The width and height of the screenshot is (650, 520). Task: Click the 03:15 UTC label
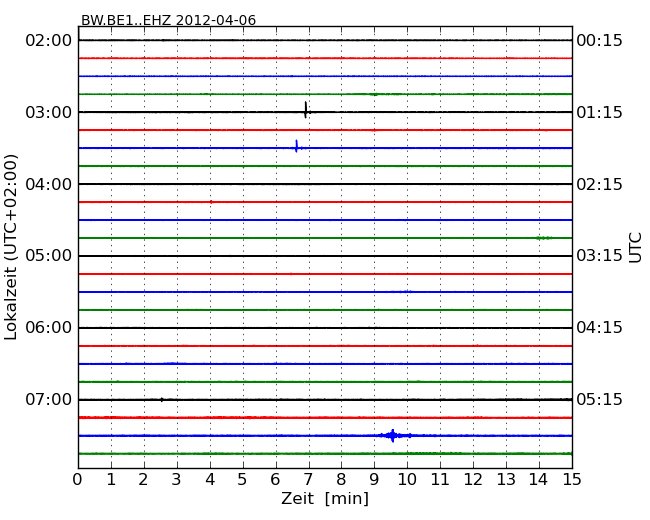pyautogui.click(x=599, y=256)
